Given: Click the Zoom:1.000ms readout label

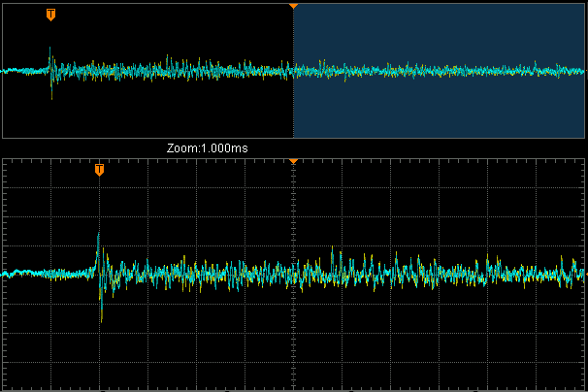Looking at the screenshot, I should (208, 148).
